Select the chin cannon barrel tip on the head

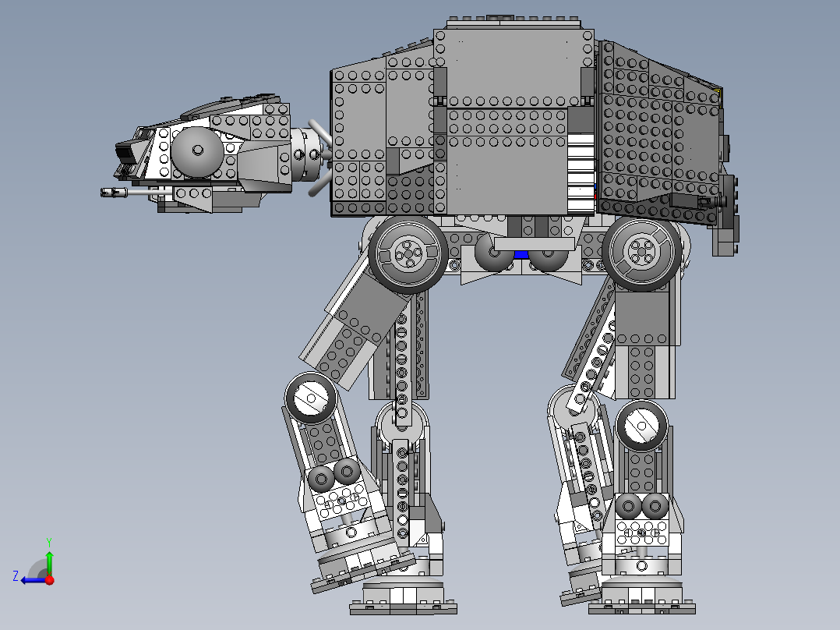(114, 192)
